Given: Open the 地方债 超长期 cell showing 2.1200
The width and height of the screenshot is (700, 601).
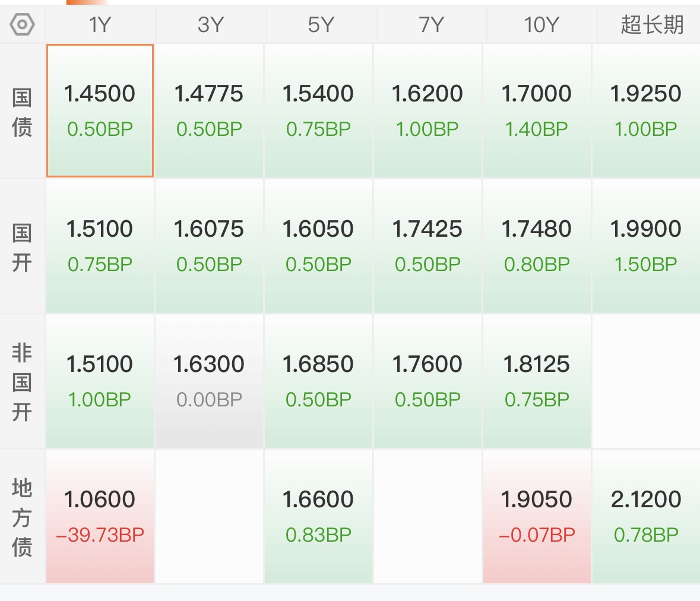Looking at the screenshot, I should point(646,516).
